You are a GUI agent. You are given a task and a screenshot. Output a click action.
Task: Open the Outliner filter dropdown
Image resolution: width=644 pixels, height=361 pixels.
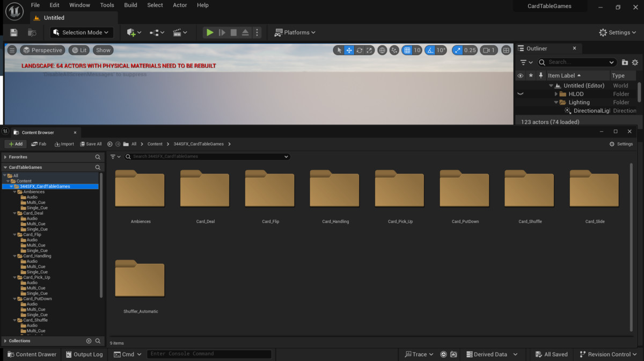[526, 62]
